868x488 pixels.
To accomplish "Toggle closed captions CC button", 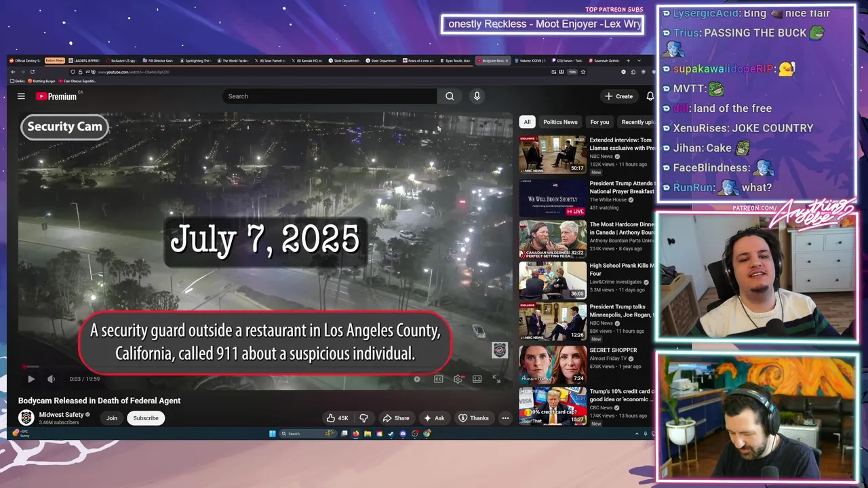I will (x=438, y=379).
